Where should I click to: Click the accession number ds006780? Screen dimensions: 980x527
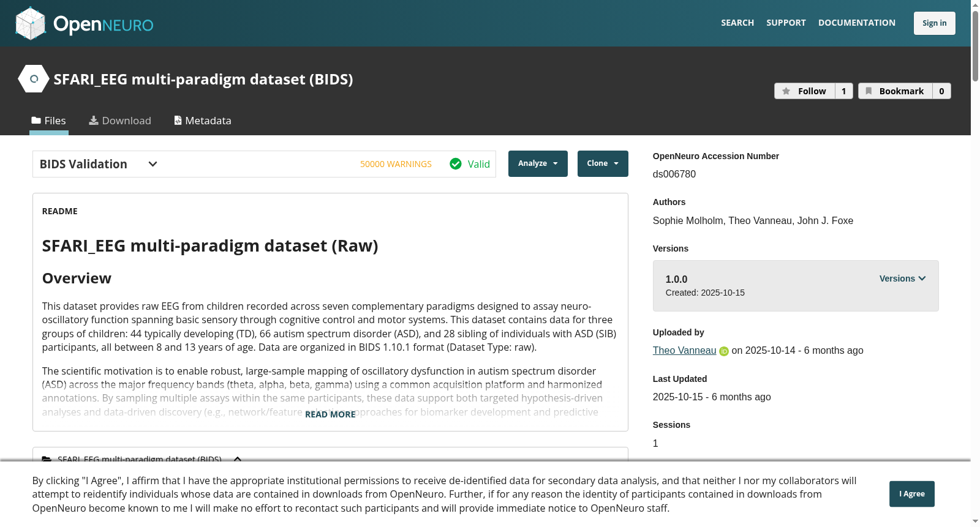tap(674, 174)
